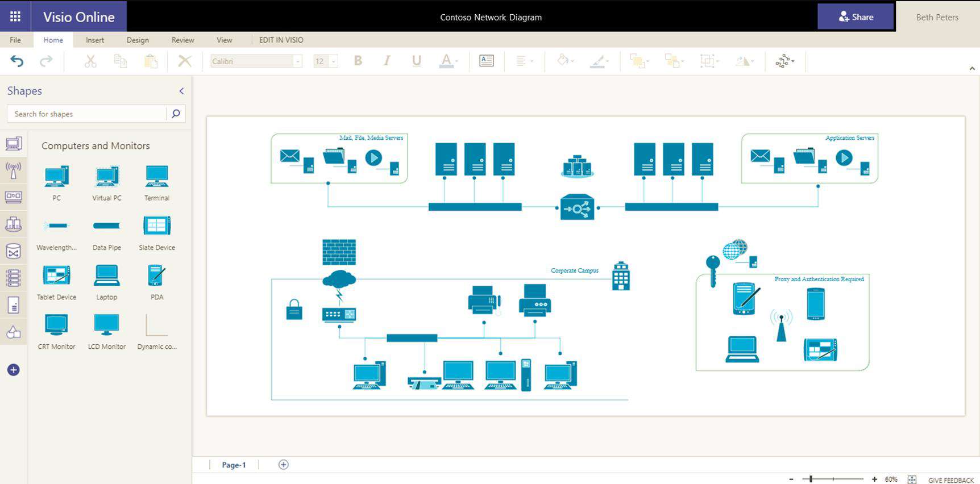Open the File menu

15,40
